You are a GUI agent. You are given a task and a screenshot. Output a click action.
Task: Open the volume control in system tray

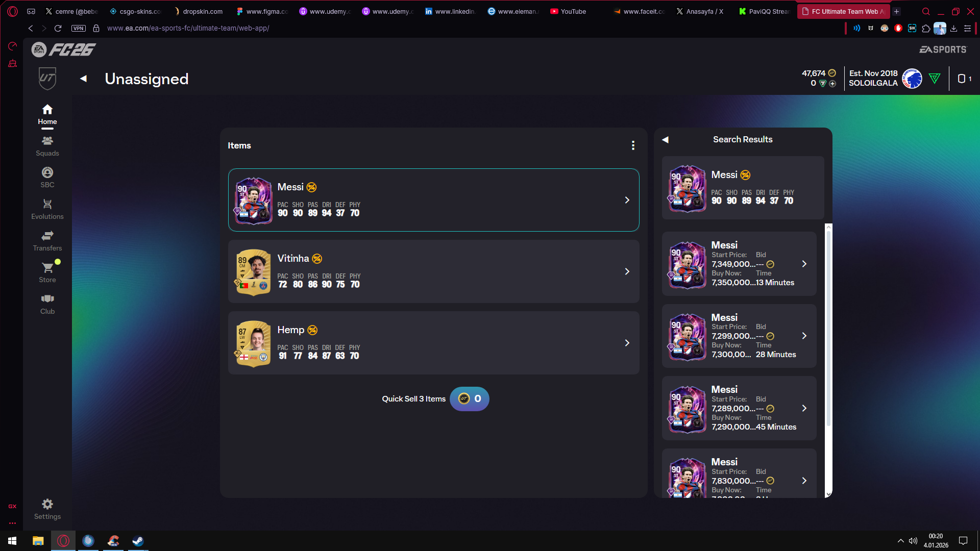(x=913, y=541)
